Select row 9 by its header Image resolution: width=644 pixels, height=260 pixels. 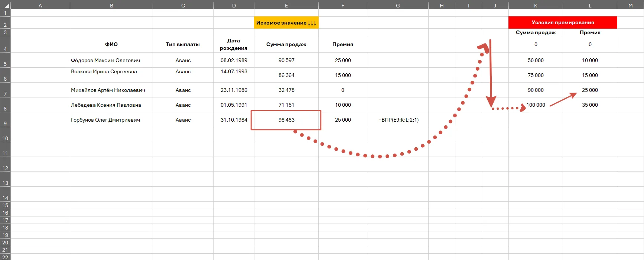pos(5,120)
